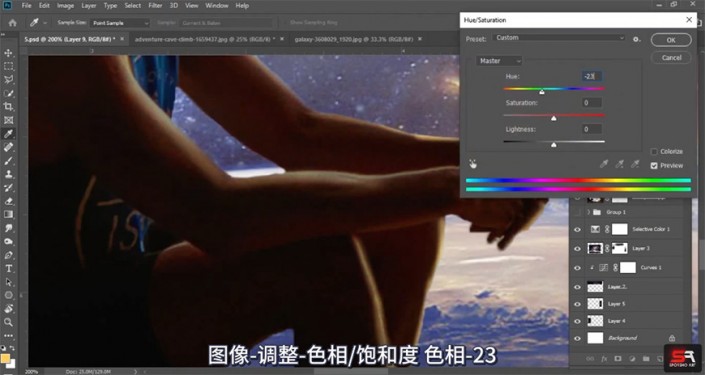705x375 pixels.
Task: Switch to galaxy-3608029_1920.jpg tab
Action: (353, 39)
